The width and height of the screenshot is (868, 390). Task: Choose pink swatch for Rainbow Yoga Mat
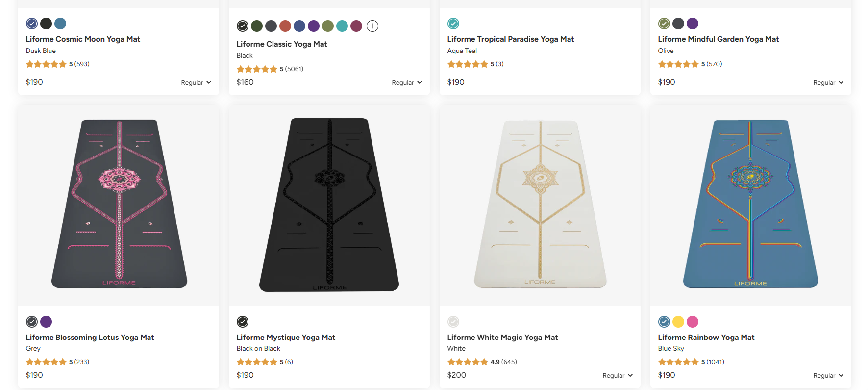pos(693,322)
